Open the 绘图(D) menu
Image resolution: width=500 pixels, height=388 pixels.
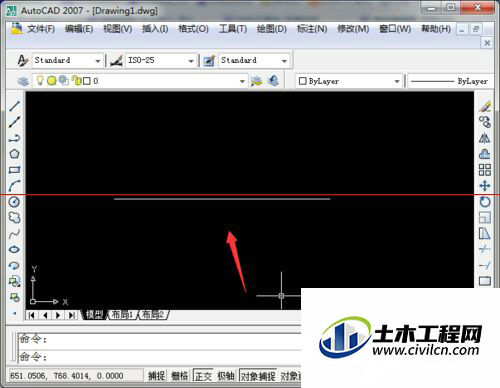click(x=272, y=29)
